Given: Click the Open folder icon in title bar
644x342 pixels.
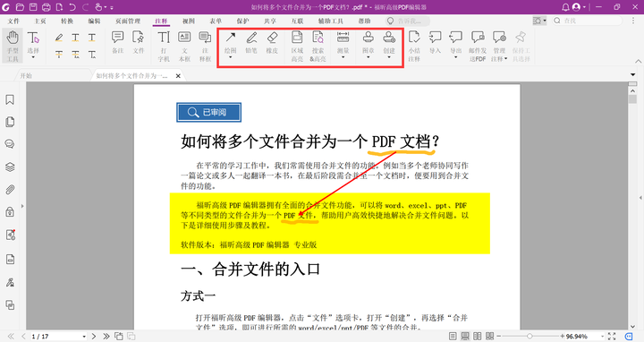Looking at the screenshot, I should (20, 7).
